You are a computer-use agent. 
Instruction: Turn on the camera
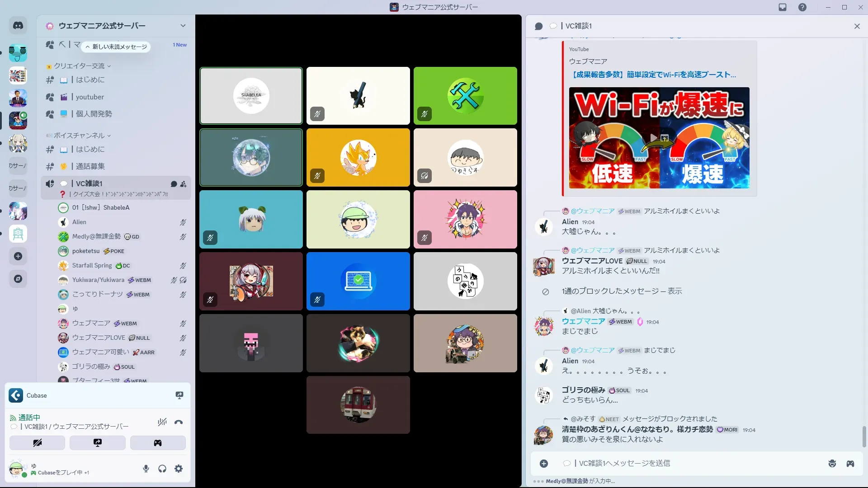(37, 443)
